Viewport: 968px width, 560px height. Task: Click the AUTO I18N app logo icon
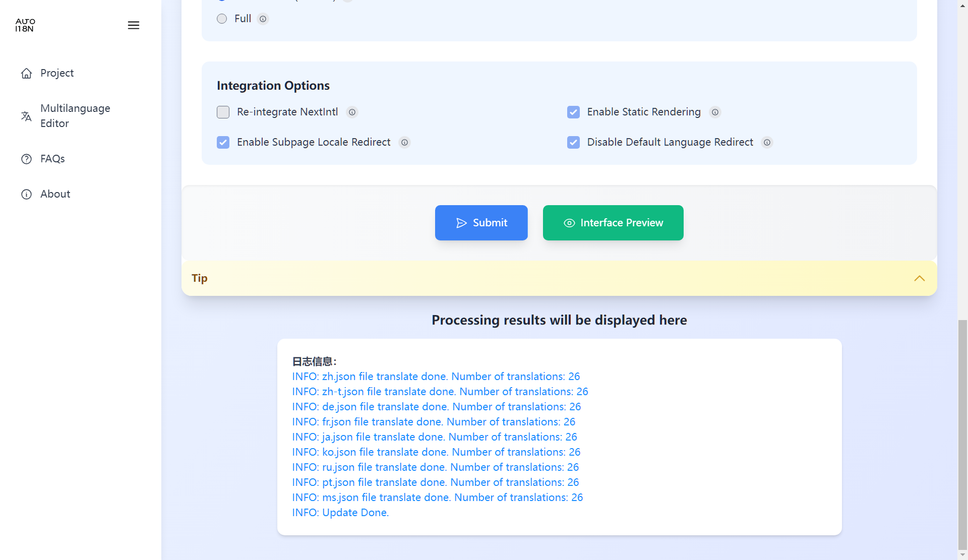point(25,25)
